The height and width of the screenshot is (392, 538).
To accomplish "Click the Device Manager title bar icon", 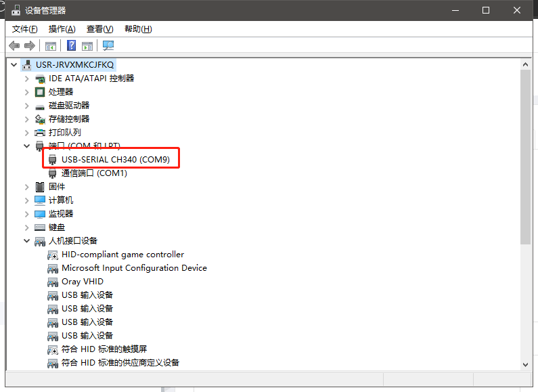I will [x=16, y=10].
